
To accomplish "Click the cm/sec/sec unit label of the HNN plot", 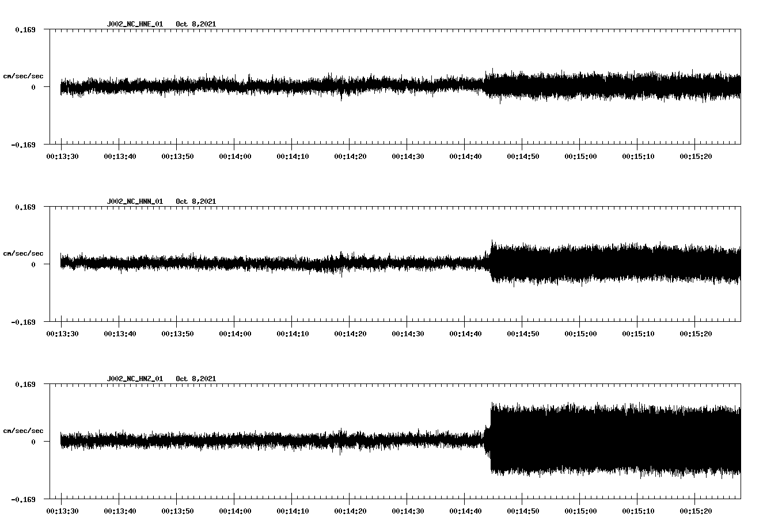I will [23, 253].
